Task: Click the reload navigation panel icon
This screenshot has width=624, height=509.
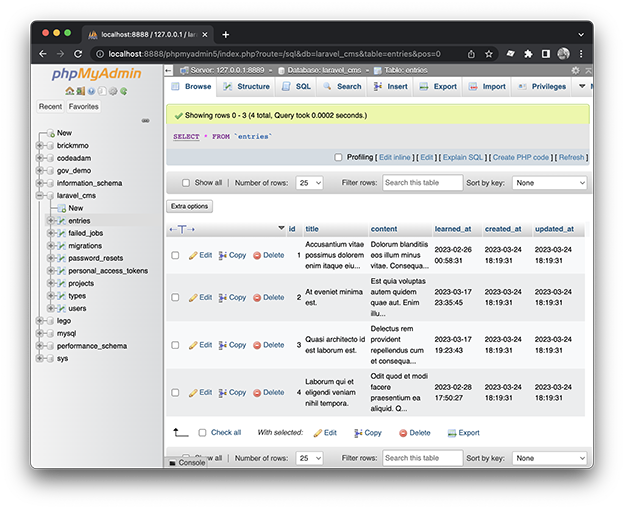Action: pos(124,91)
